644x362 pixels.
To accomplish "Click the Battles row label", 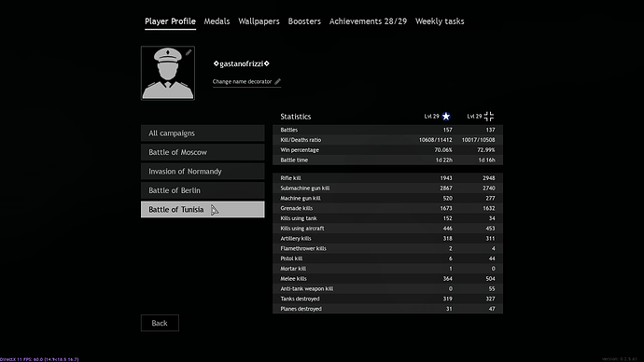I will pos(289,130).
